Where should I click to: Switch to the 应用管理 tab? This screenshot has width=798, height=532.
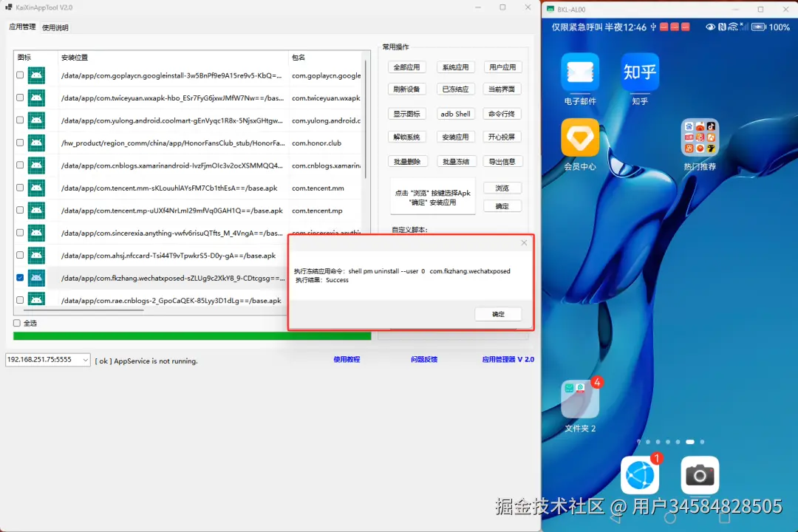point(22,27)
